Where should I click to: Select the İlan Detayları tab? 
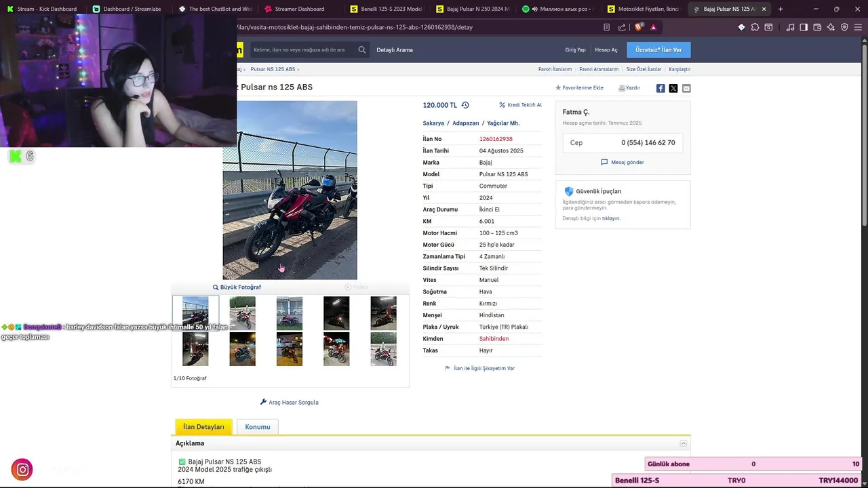point(203,427)
